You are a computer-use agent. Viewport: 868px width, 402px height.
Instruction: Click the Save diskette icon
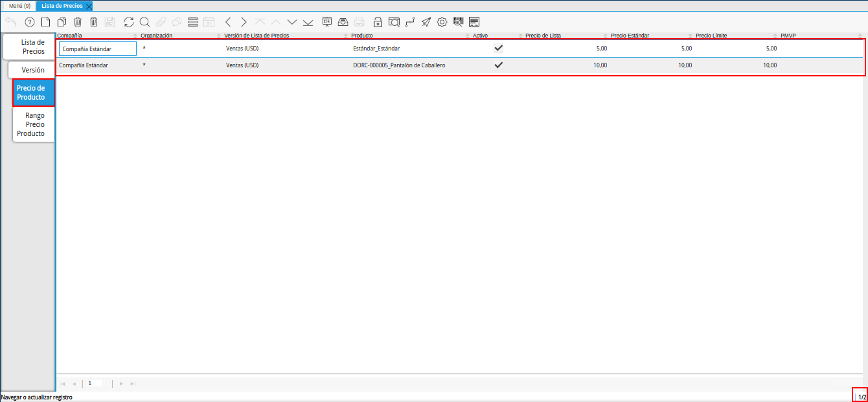pos(109,22)
